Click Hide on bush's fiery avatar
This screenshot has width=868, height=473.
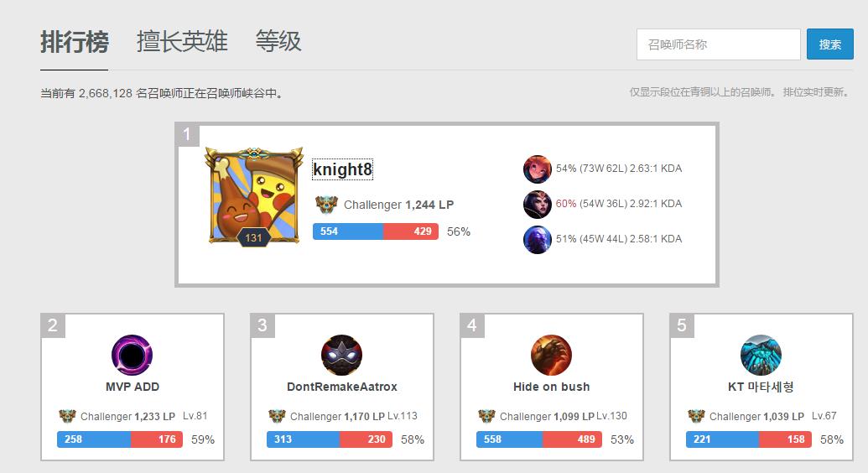click(551, 355)
